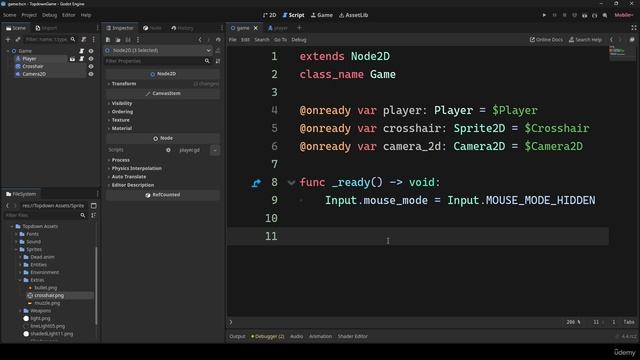Expand the Ordering section
Viewport: 640px width, 360px height.
pyautogui.click(x=122, y=112)
